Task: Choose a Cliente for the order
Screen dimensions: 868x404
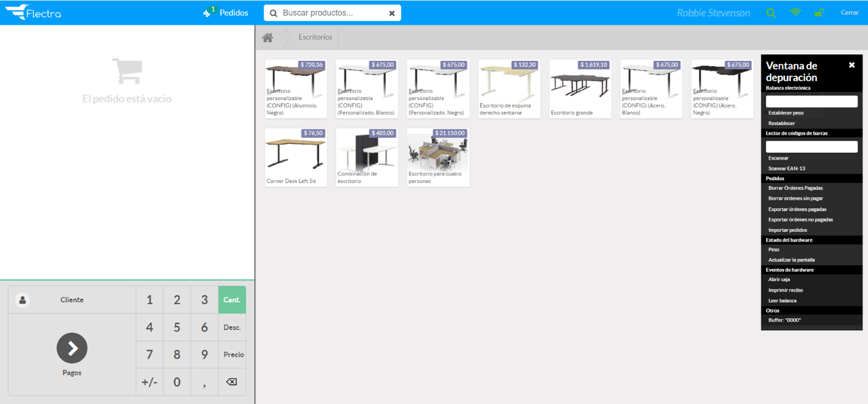Action: pos(71,300)
